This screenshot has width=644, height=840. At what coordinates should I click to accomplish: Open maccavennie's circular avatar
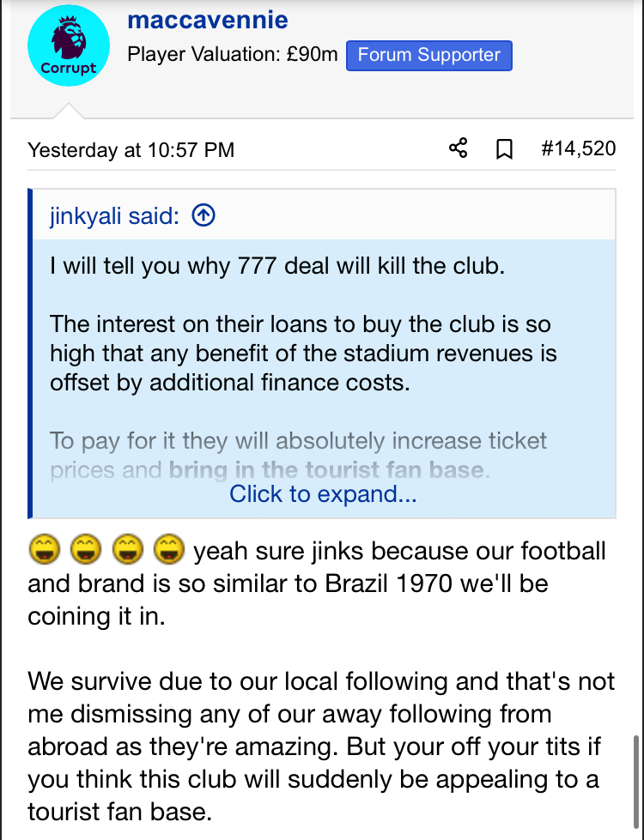[x=69, y=45]
